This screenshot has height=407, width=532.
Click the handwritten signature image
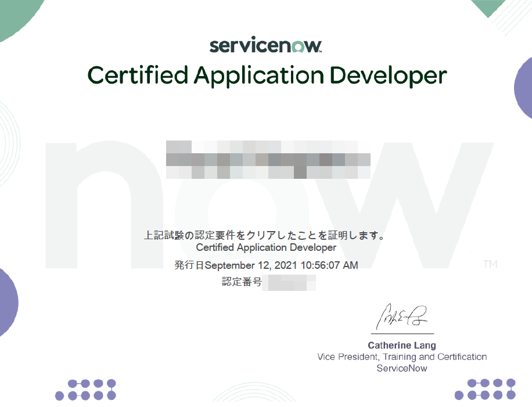coord(402,316)
